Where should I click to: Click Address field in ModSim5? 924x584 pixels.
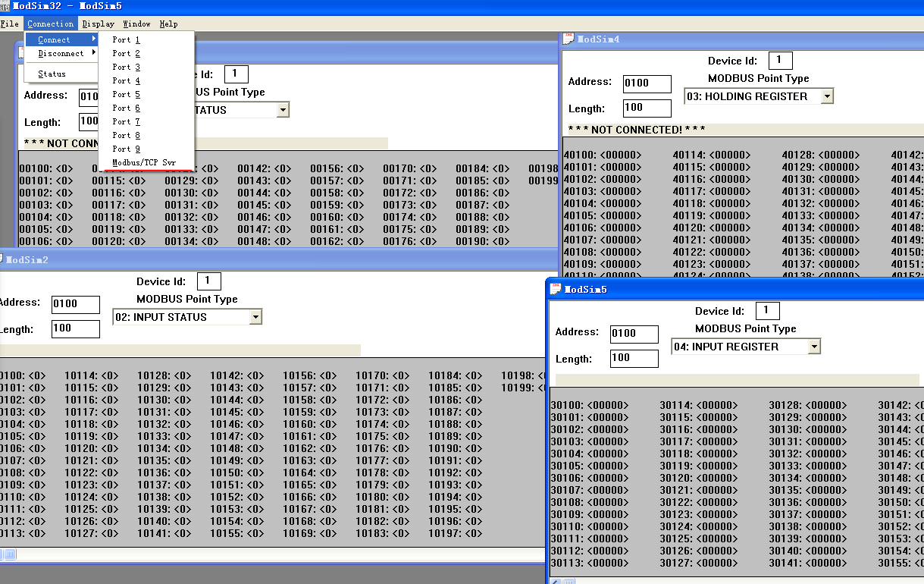coord(634,334)
